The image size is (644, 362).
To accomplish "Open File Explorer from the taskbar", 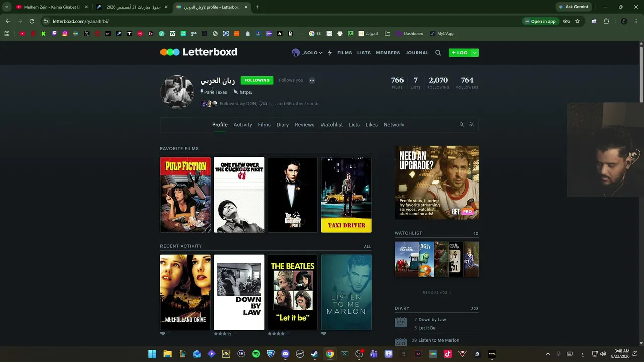I will (x=167, y=354).
